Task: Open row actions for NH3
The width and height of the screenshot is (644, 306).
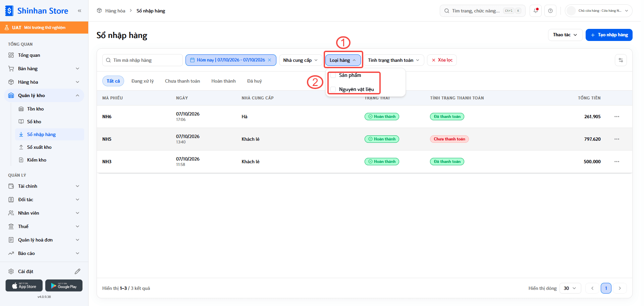Action: click(617, 162)
